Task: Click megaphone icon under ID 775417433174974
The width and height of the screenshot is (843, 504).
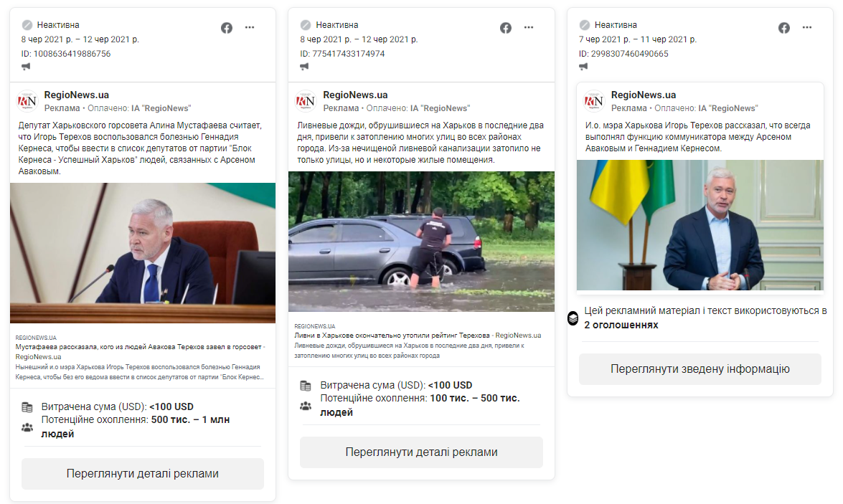Action: 304,67
